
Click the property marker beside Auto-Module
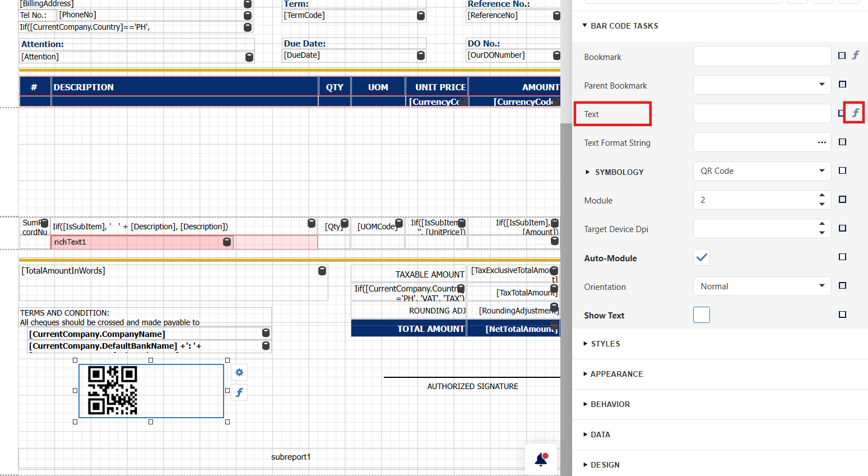[842, 257]
